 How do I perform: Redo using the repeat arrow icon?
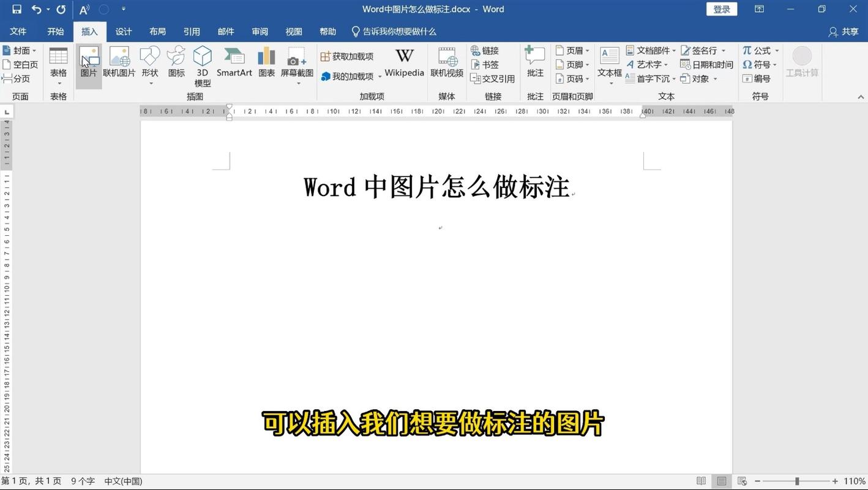pos(61,9)
